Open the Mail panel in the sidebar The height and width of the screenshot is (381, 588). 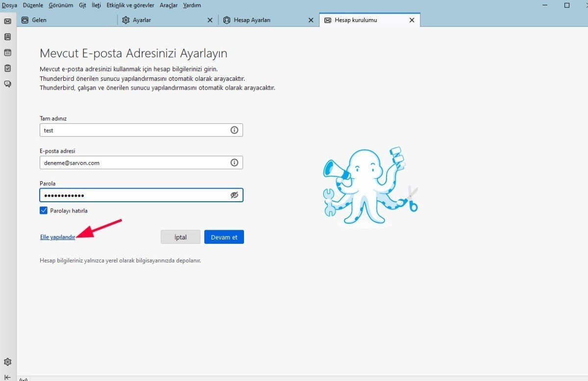click(x=7, y=21)
